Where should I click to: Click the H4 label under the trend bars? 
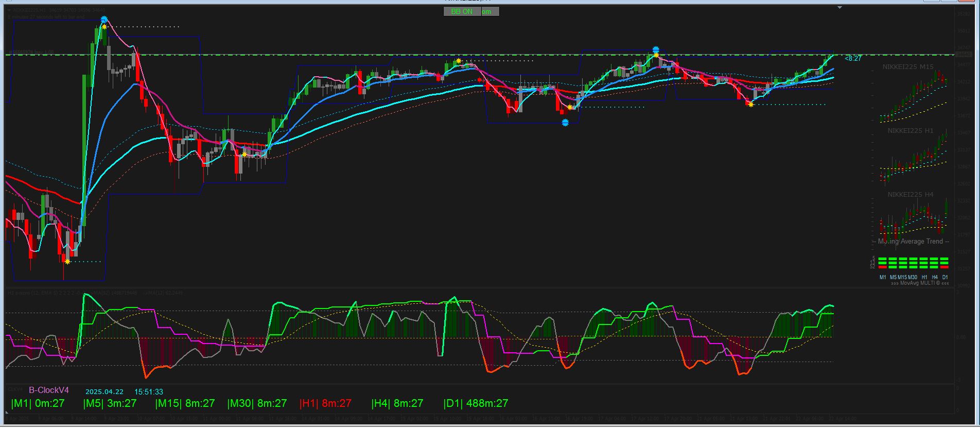click(935, 277)
